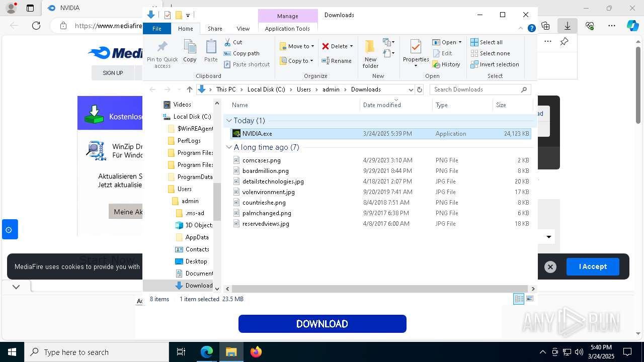The image size is (644, 362).
Task: Open the Move to dropdown
Action: 297,46
